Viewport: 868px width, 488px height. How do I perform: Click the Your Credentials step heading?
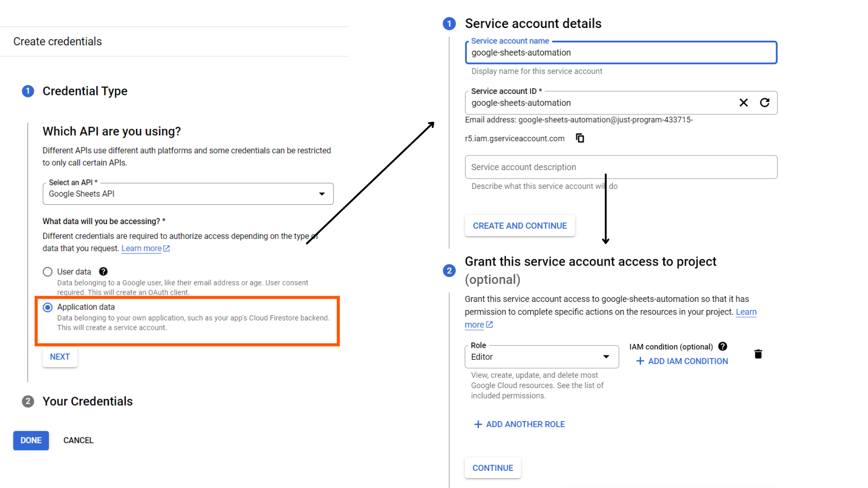tap(88, 401)
